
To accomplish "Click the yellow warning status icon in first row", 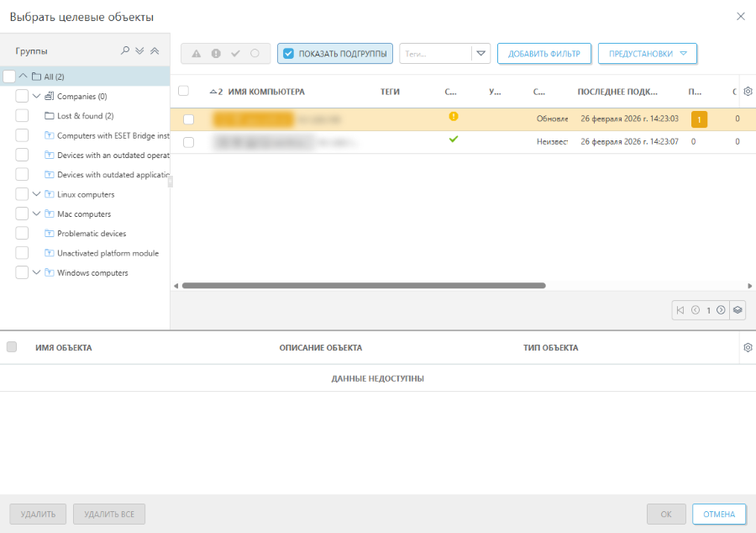I will pos(454,116).
